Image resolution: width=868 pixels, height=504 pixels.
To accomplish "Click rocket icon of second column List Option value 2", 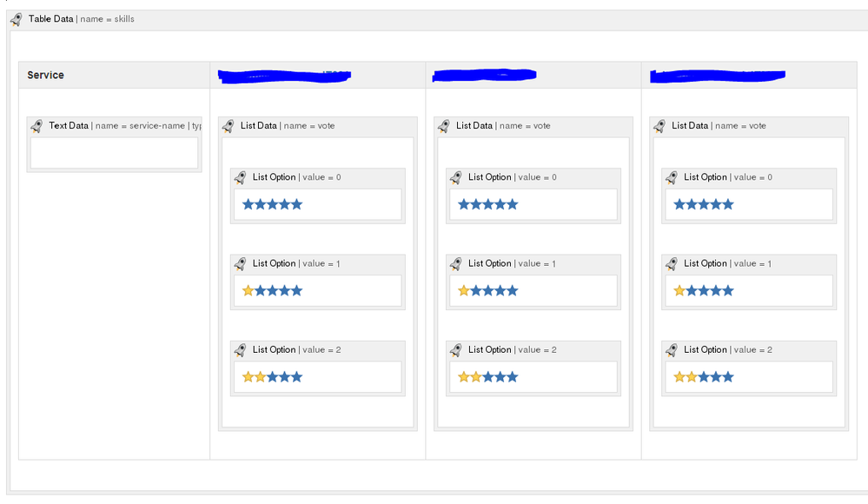I will coord(456,350).
